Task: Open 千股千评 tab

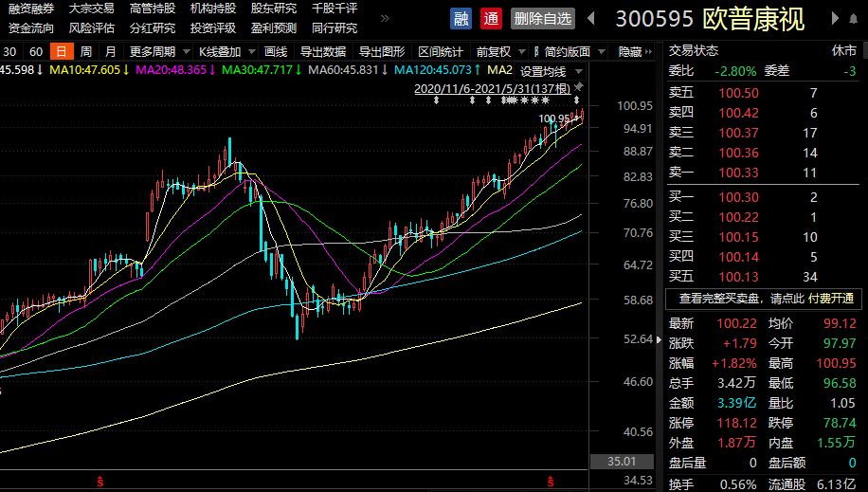Action: click(x=335, y=9)
